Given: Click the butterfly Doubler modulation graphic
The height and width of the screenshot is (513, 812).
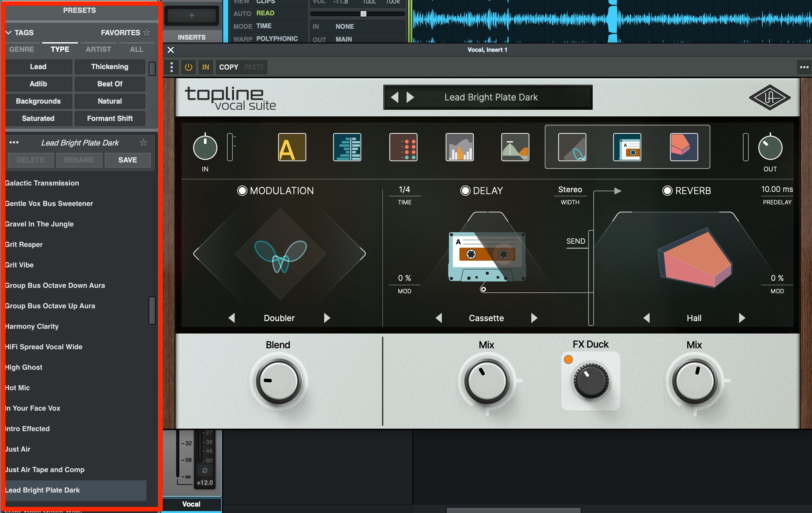Looking at the screenshot, I should (280, 256).
